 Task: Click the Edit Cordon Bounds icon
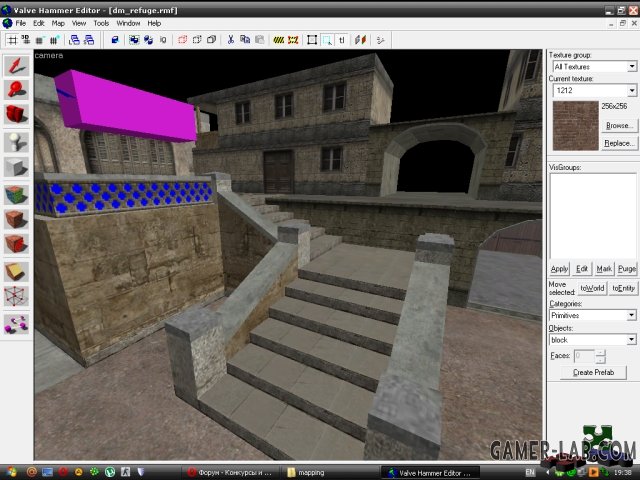point(293,40)
